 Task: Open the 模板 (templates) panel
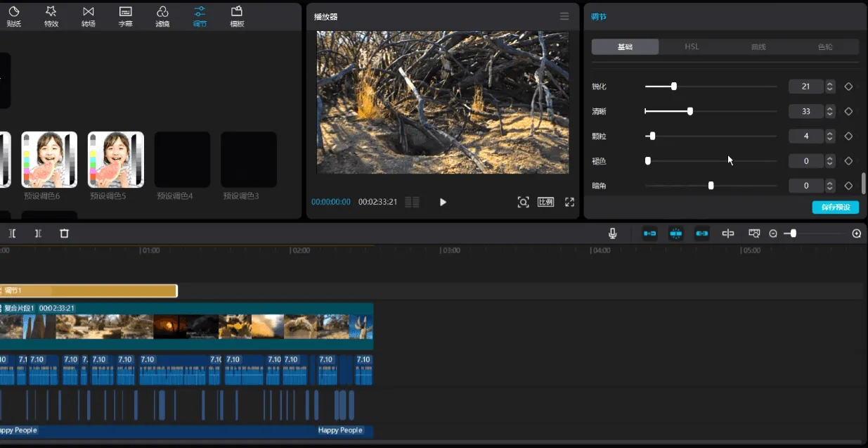[x=237, y=16]
